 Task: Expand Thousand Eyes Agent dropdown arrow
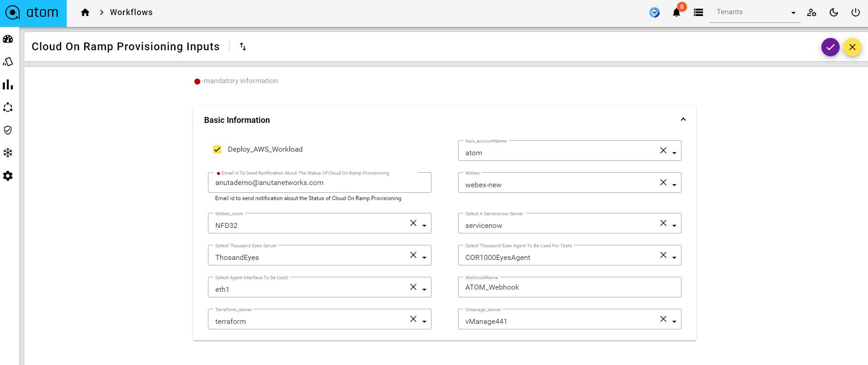point(674,258)
